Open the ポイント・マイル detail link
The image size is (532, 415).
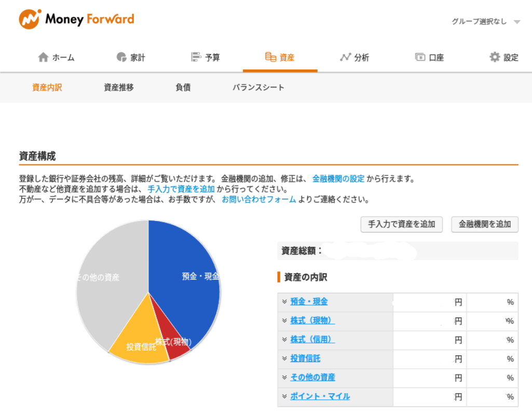tap(320, 396)
